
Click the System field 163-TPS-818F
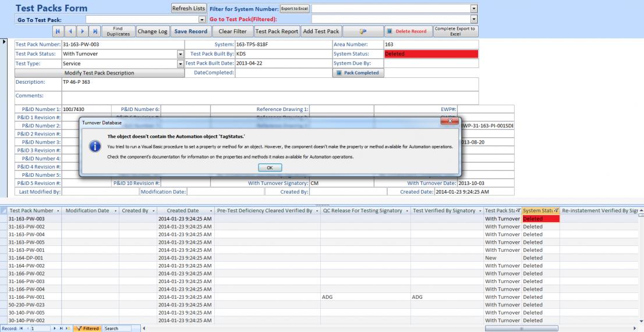284,44
